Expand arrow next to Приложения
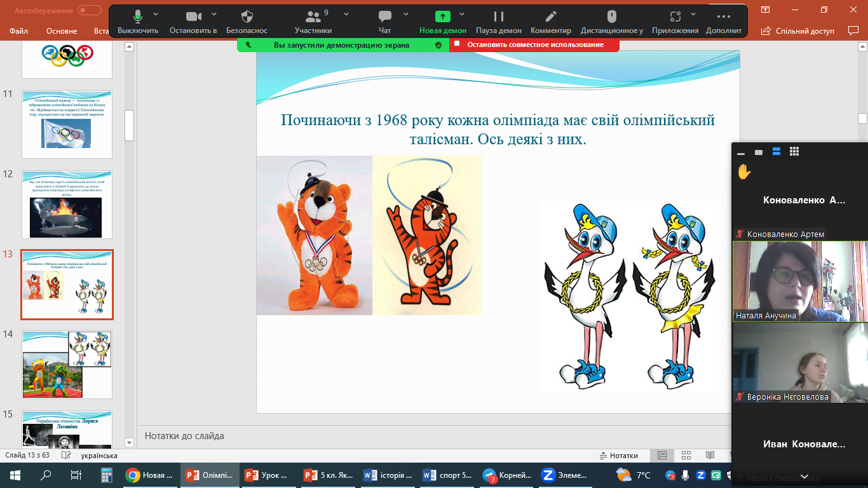The height and width of the screenshot is (488, 868). [693, 14]
